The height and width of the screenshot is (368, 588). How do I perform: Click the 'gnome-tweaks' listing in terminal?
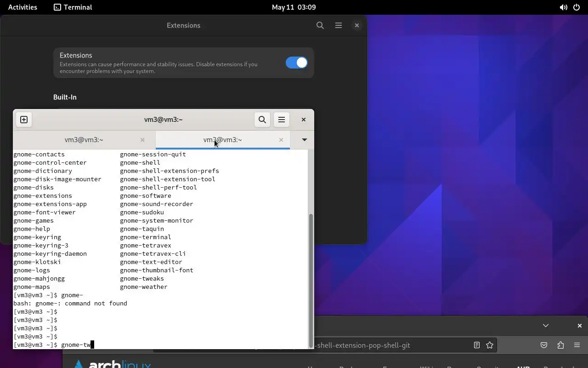[142, 278]
